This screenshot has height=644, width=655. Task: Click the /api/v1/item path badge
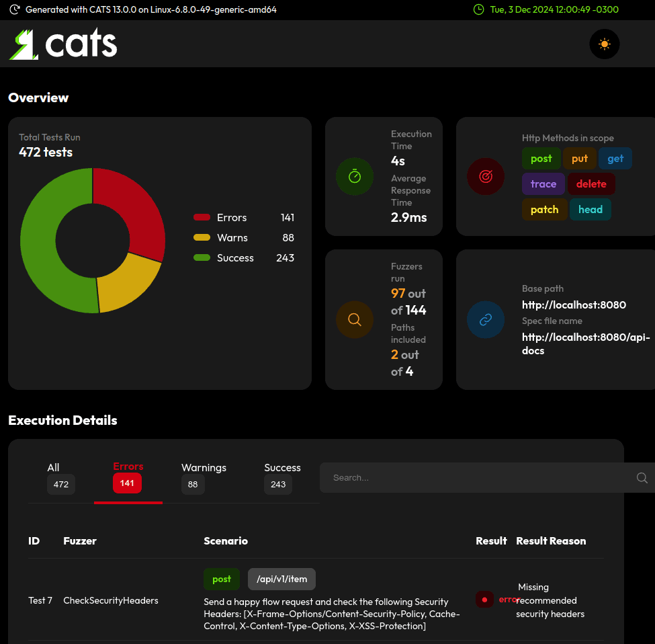pos(281,579)
